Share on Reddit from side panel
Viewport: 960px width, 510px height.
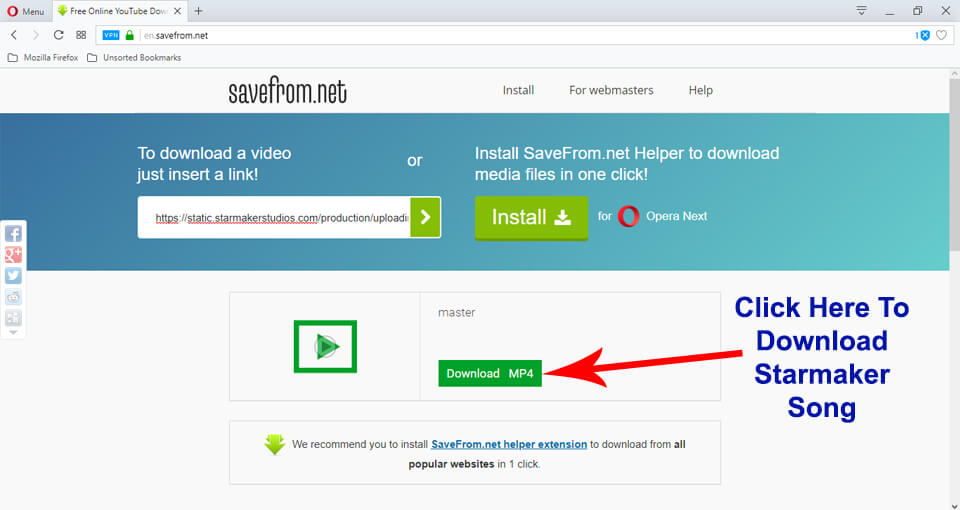(13, 297)
